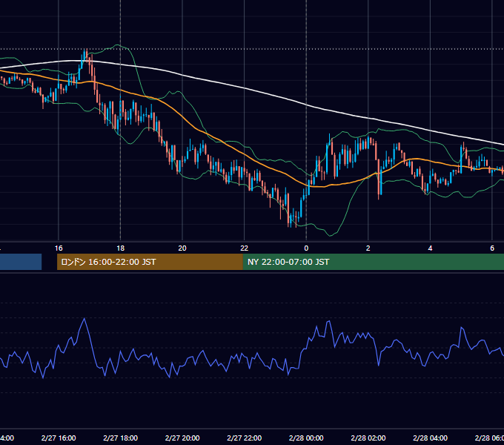The width and height of the screenshot is (504, 445).
Task: Click the 2/28 02:00 indicator time label
Action: [x=368, y=438]
